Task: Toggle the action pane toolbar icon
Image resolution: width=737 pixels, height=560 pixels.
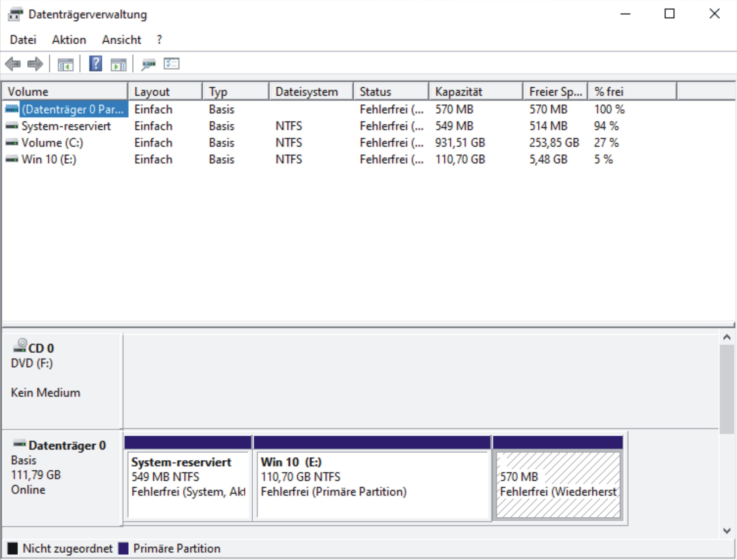Action: (118, 64)
